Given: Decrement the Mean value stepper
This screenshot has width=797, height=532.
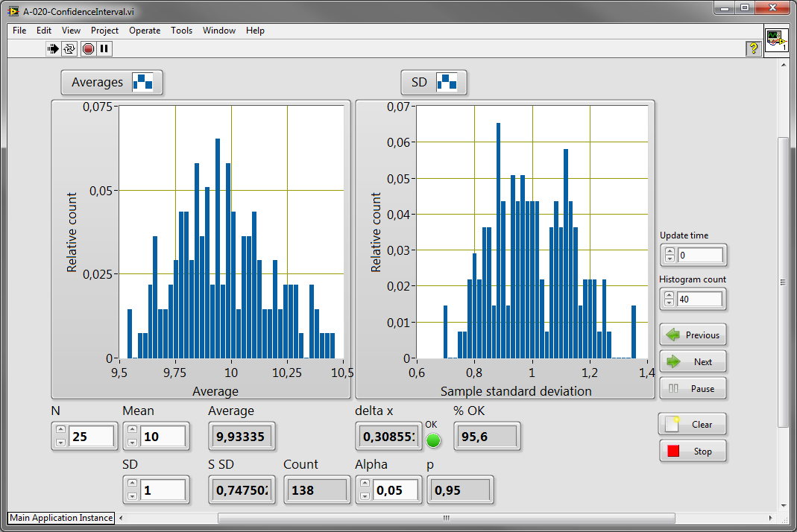Looking at the screenshot, I should point(132,442).
